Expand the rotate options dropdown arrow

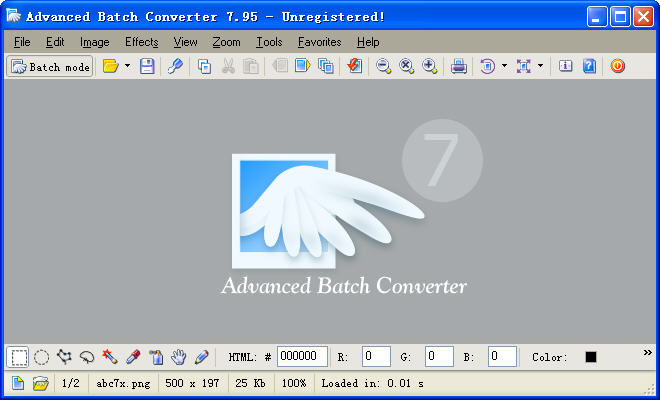504,66
